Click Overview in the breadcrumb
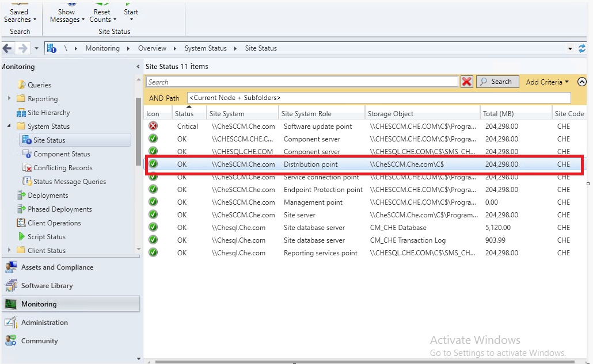593x364 pixels. (152, 48)
